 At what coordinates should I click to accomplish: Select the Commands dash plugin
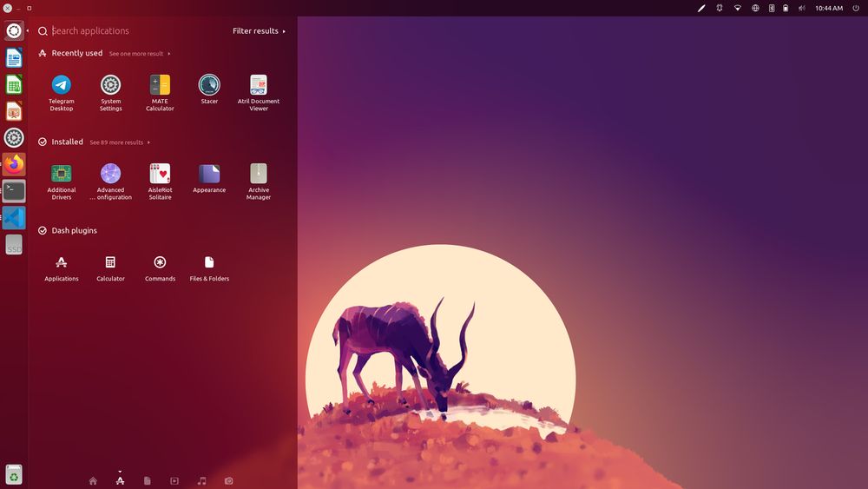click(160, 268)
